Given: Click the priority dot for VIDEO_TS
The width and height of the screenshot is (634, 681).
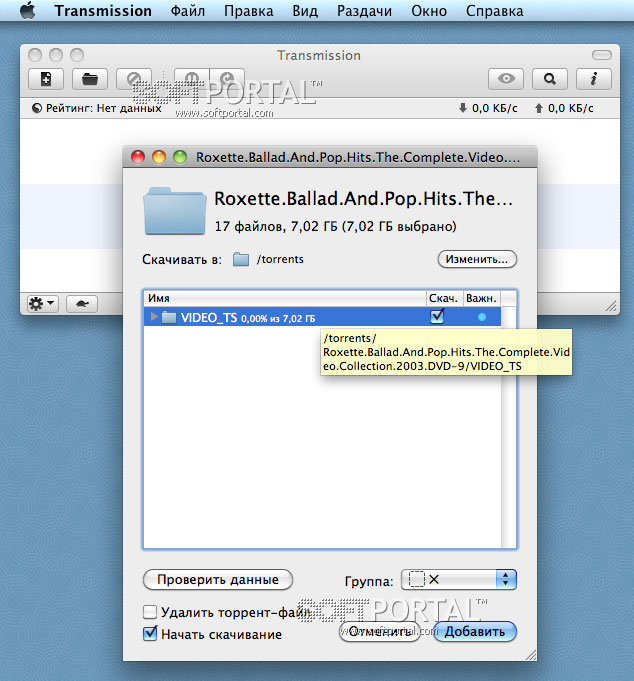Looking at the screenshot, I should tap(482, 317).
